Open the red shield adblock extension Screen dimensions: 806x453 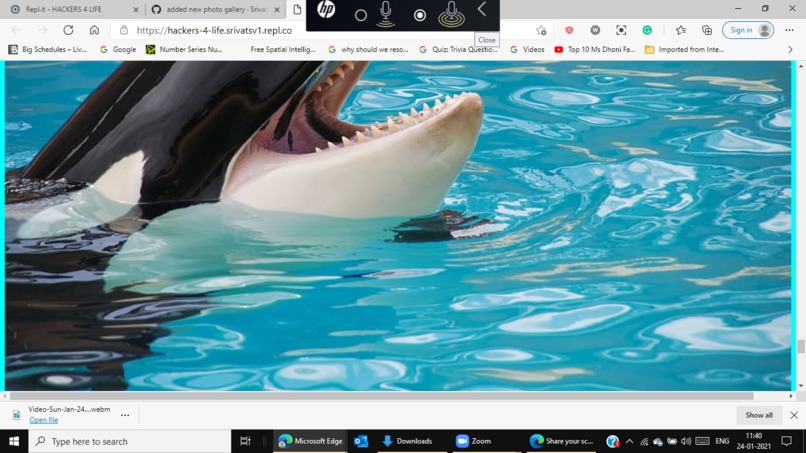pyautogui.click(x=569, y=30)
